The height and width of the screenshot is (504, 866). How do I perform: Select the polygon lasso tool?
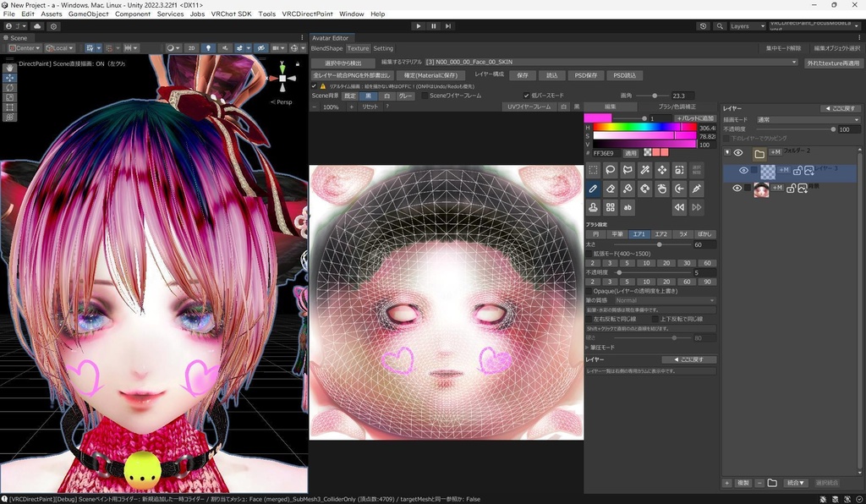click(x=628, y=170)
